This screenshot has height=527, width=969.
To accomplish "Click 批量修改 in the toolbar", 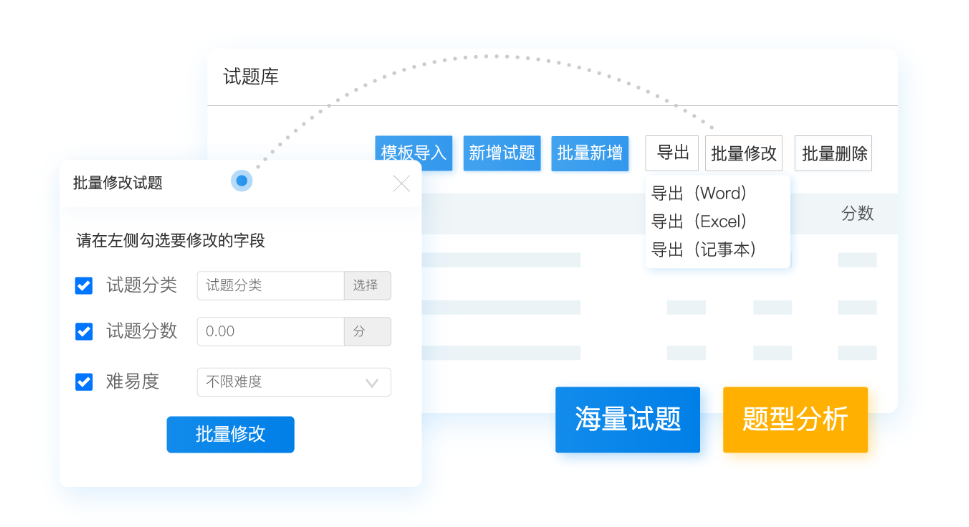I will click(x=744, y=153).
